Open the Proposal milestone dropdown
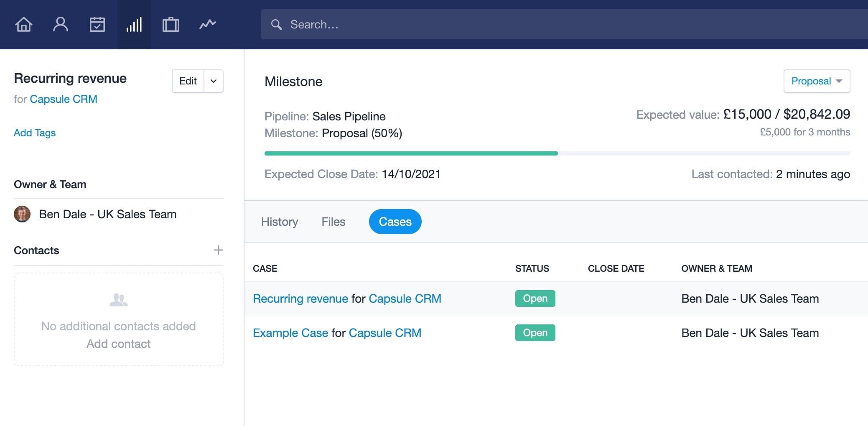This screenshot has height=426, width=868. coord(817,81)
